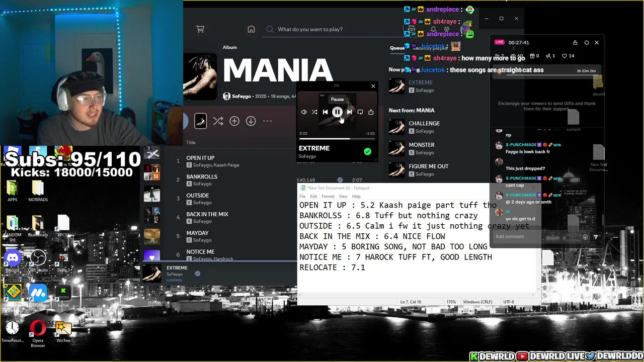Open the SoFaygo artist link under MANIA
Screen dimensions: 644x362
click(242, 96)
